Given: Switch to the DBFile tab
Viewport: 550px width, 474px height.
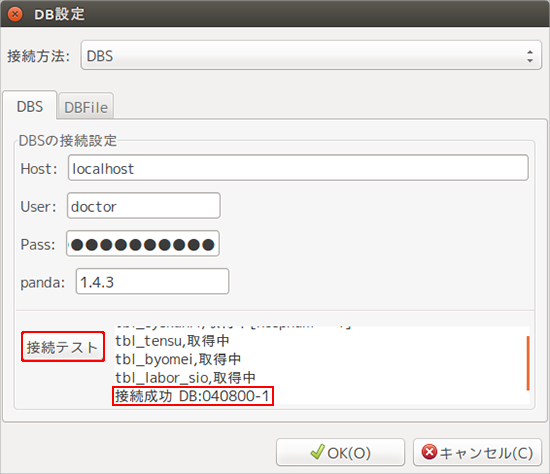Looking at the screenshot, I should tap(86, 107).
